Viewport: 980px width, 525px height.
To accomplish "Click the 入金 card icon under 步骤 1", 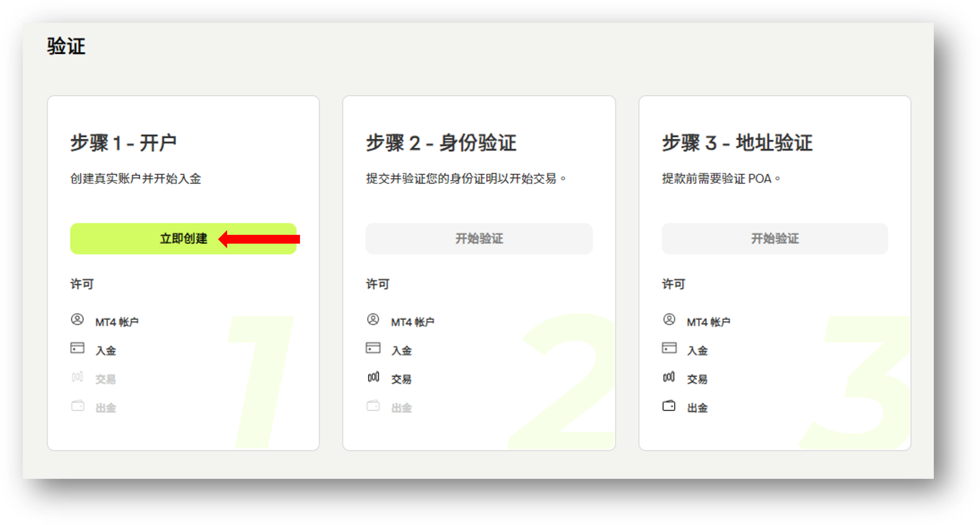I will pyautogui.click(x=78, y=348).
